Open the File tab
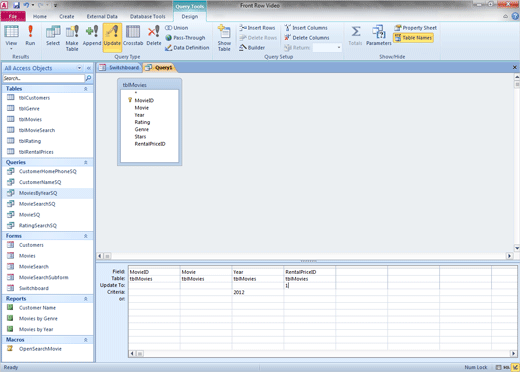The image size is (520, 372). click(13, 16)
